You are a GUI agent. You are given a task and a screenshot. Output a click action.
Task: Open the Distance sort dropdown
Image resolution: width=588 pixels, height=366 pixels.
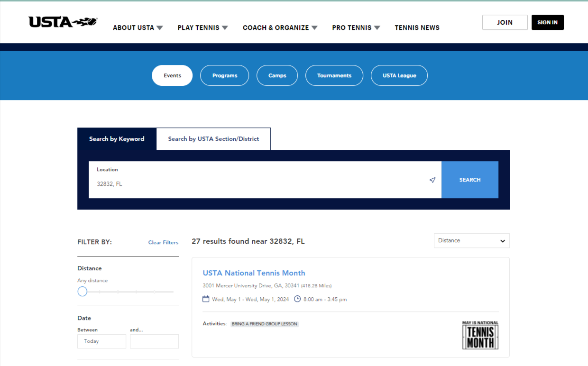tap(472, 240)
